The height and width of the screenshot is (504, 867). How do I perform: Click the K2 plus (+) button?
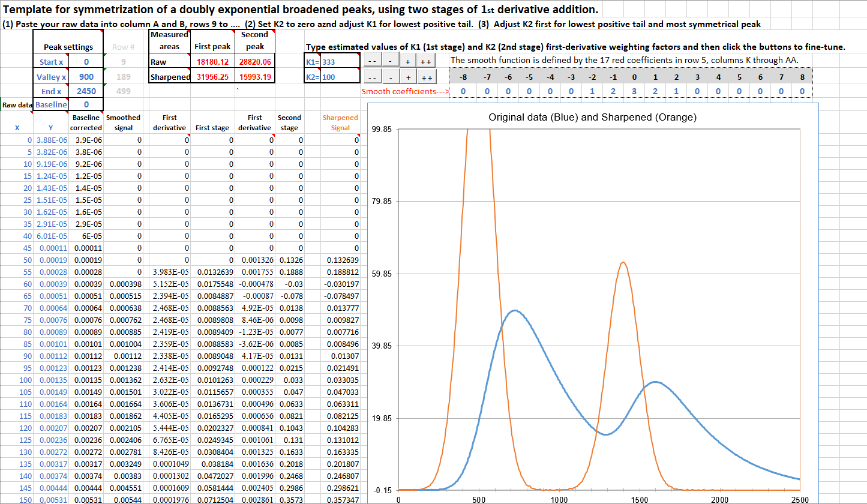(408, 77)
